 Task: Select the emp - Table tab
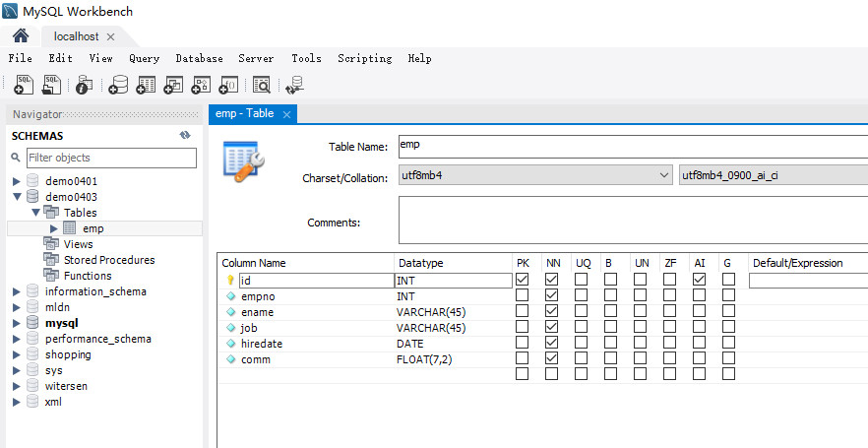point(245,113)
